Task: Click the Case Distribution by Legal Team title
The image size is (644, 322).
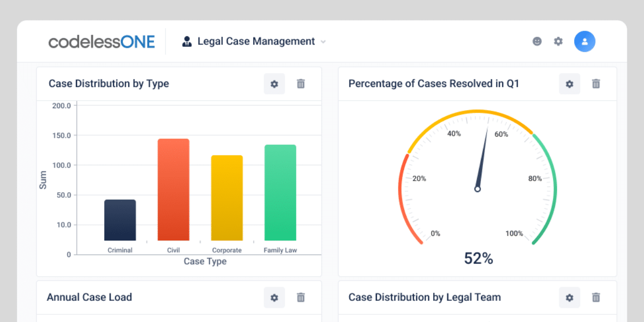Action: pos(425,297)
